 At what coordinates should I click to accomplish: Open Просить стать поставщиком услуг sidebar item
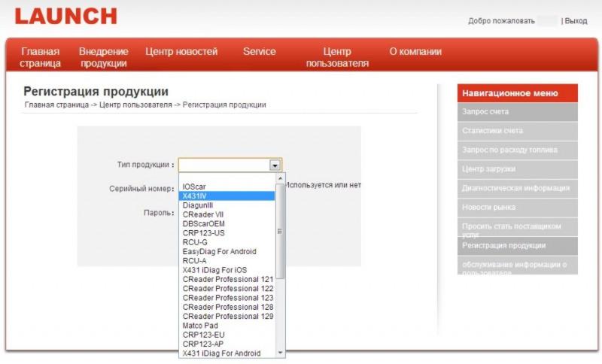[518, 227]
